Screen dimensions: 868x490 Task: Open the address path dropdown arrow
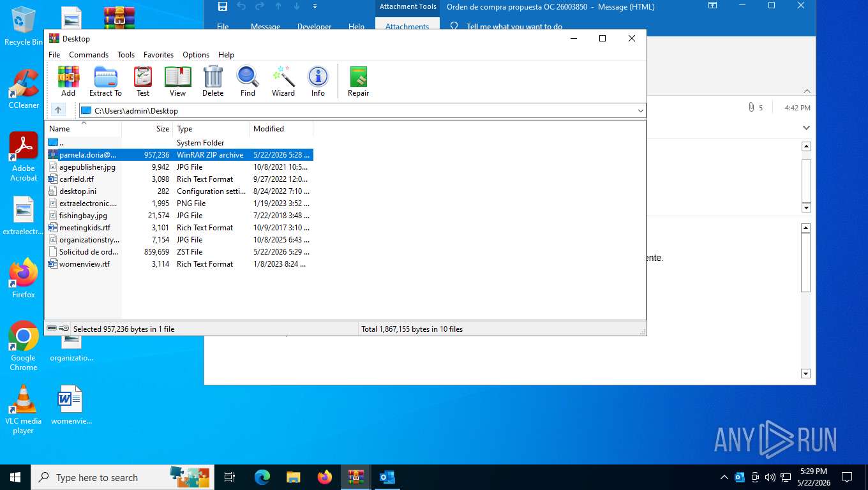click(640, 111)
